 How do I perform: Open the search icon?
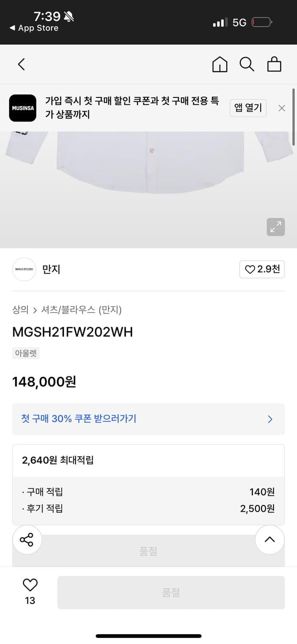click(x=247, y=64)
